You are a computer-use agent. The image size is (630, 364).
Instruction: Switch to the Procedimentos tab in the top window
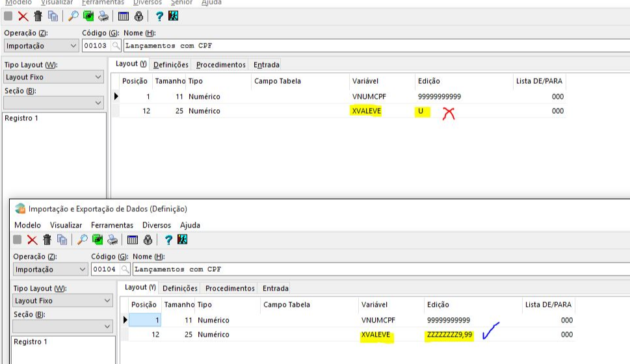tap(220, 64)
